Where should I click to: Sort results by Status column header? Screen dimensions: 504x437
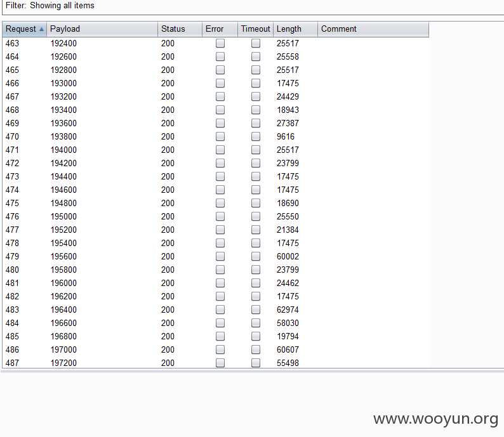coord(180,29)
